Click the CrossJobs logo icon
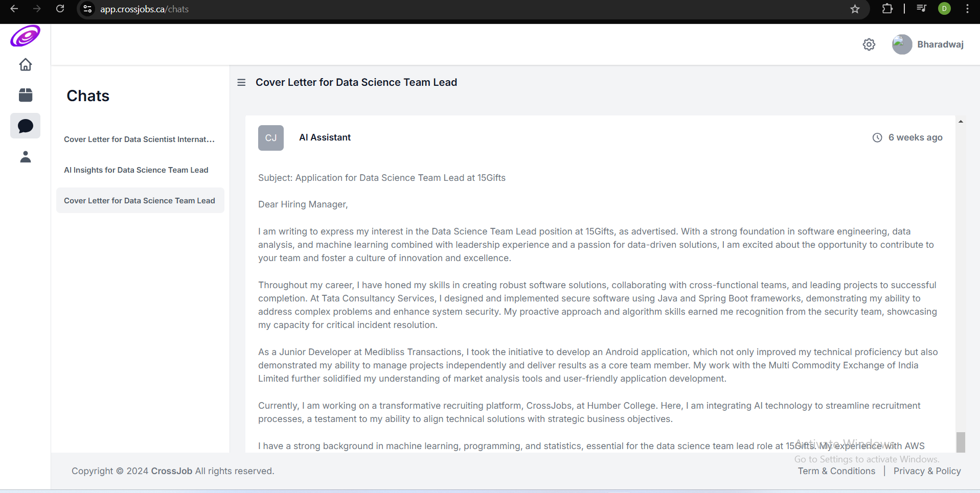Screen dimensions: 980x493 point(25,36)
